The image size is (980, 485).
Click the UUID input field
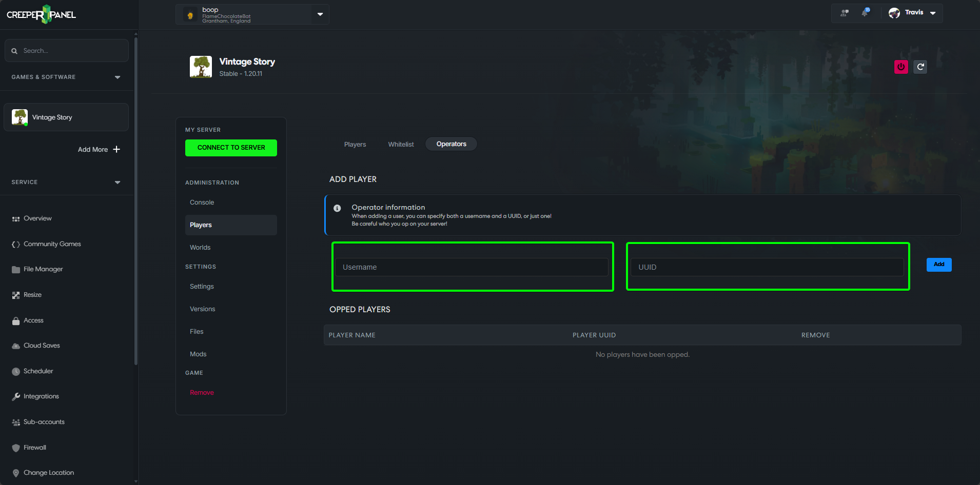pos(767,267)
